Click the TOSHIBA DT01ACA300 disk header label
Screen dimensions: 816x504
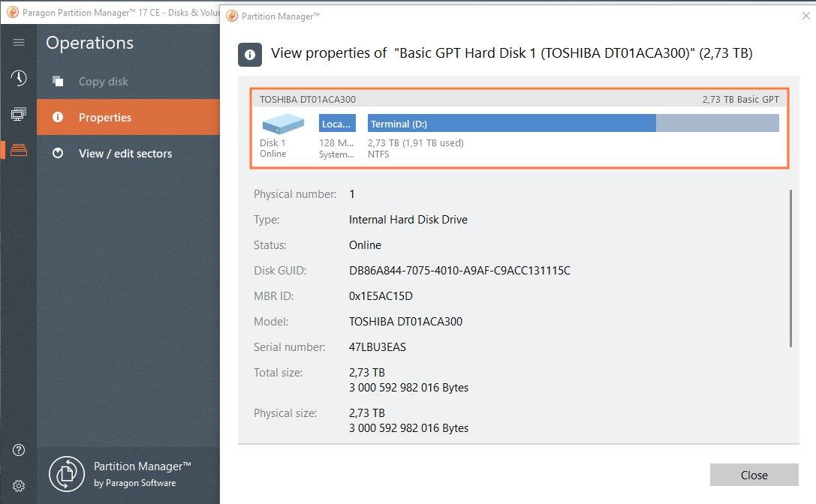308,99
